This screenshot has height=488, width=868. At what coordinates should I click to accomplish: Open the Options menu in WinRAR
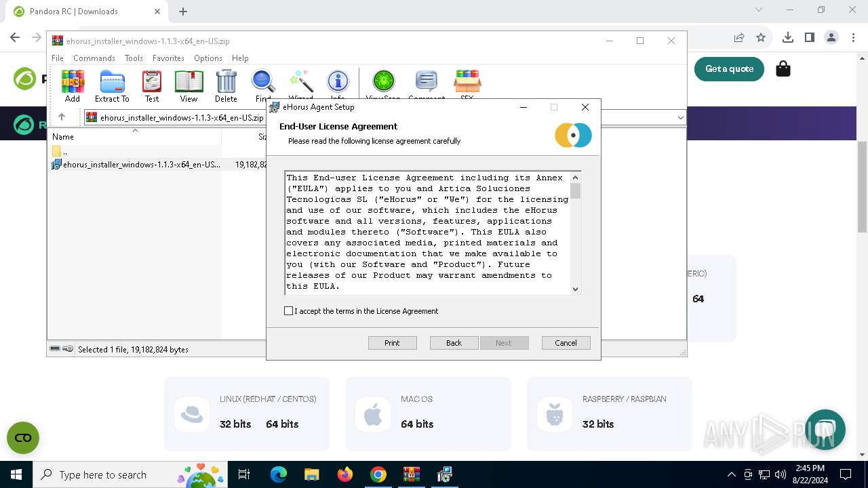point(208,58)
